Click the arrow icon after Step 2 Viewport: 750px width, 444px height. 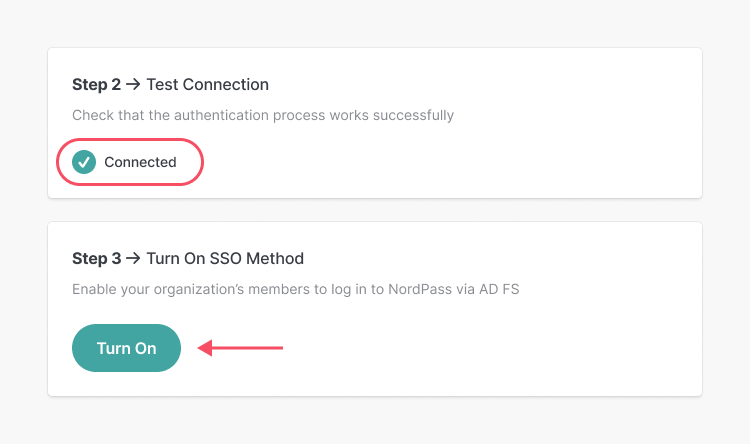pos(133,84)
